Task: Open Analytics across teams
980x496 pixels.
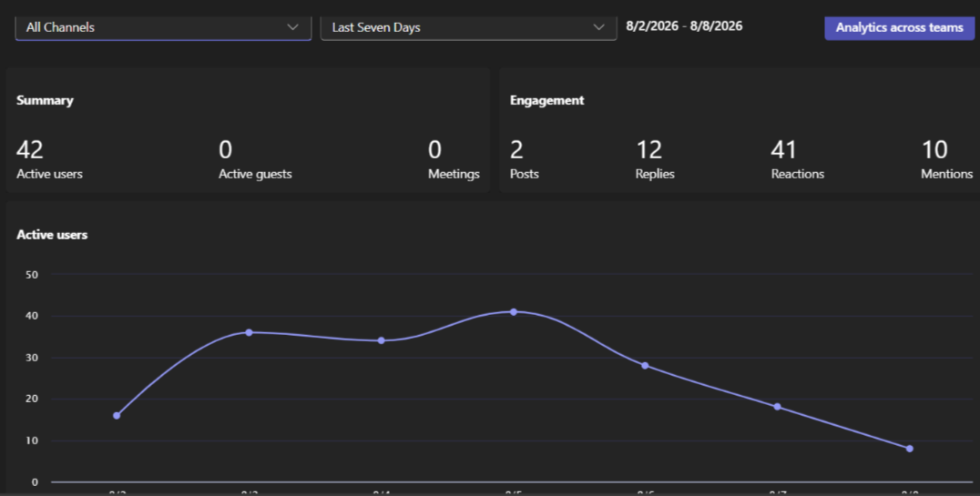Action: [899, 27]
